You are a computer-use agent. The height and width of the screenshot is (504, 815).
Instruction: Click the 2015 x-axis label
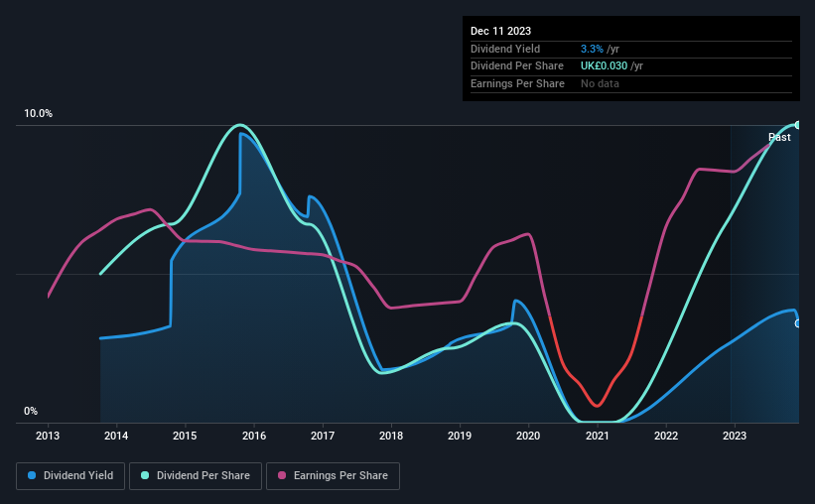coord(185,436)
